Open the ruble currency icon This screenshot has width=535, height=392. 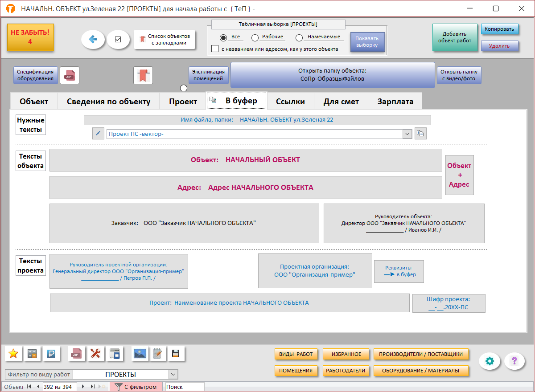(51, 354)
